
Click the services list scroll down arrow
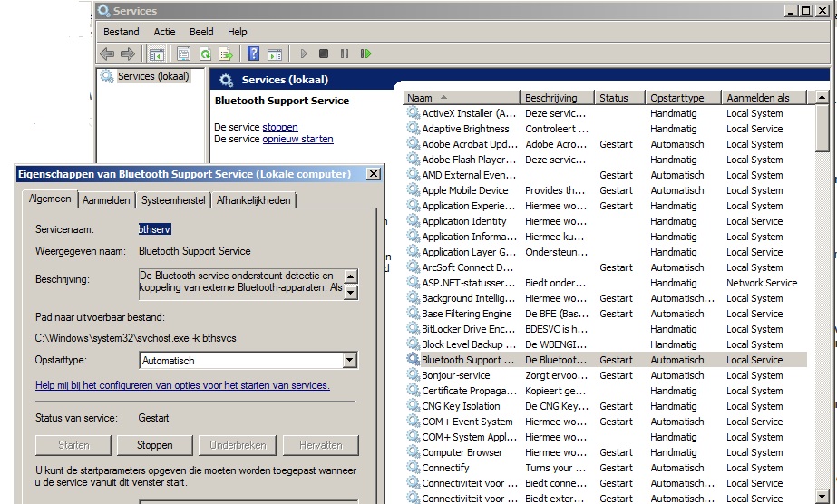tap(822, 496)
